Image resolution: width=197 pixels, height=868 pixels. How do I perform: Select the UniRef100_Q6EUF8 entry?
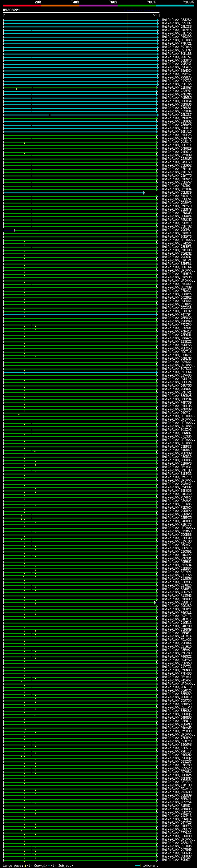176,61
